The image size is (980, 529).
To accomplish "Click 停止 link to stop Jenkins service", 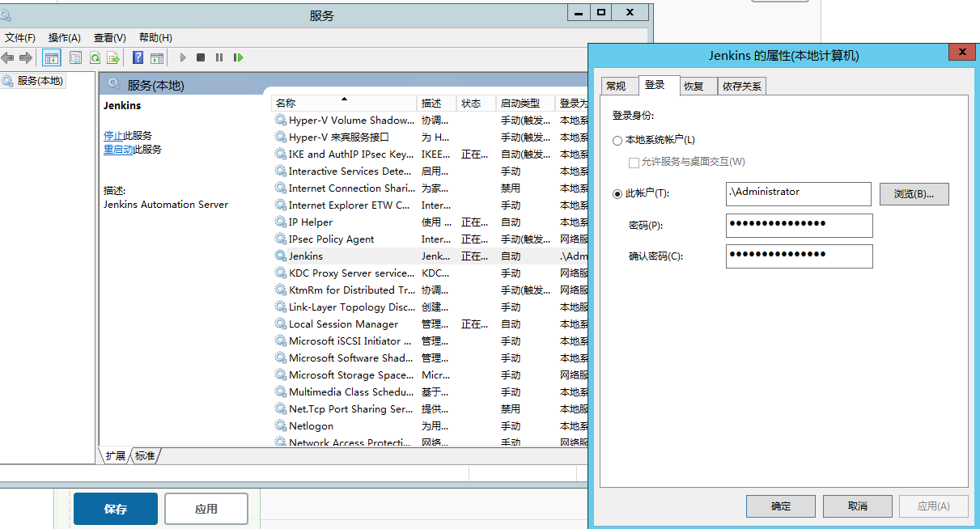I will (113, 135).
